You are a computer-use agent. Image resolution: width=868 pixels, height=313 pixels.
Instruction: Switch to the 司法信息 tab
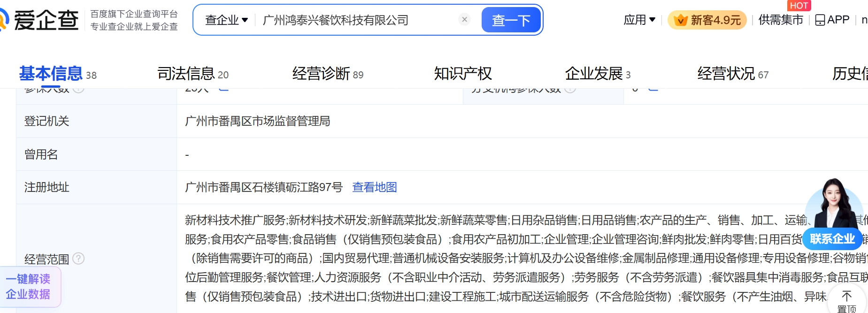tap(193, 74)
